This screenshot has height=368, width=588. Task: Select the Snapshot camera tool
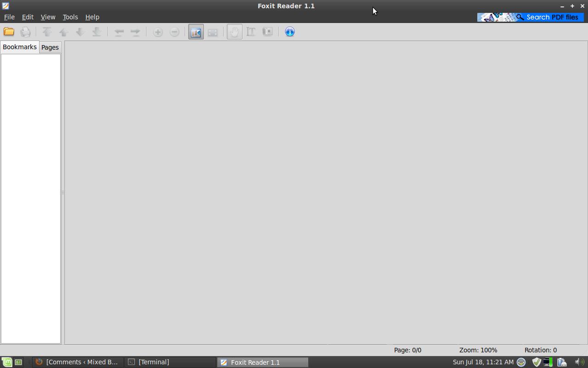click(268, 32)
